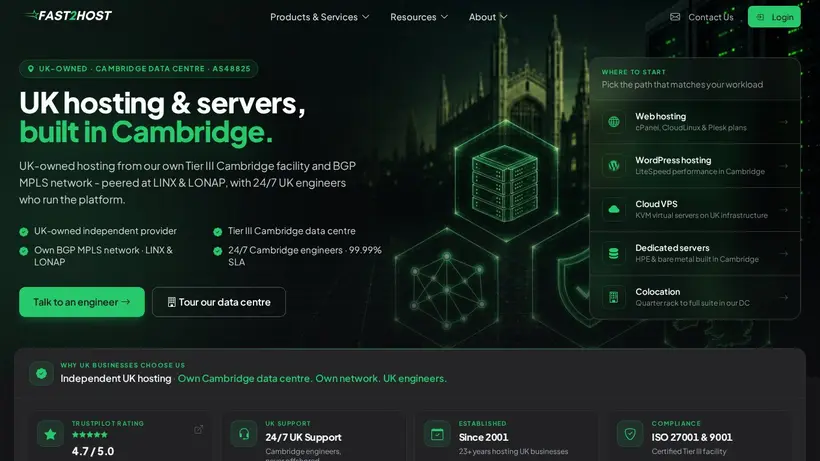Select the WordPress hosting option
This screenshot has height=461, width=820.
pos(694,166)
